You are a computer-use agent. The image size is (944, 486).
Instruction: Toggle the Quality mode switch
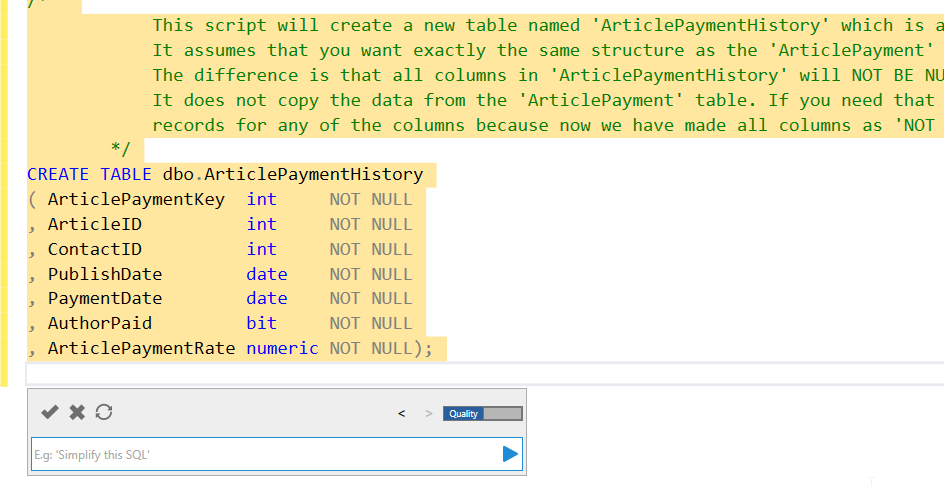(x=482, y=414)
